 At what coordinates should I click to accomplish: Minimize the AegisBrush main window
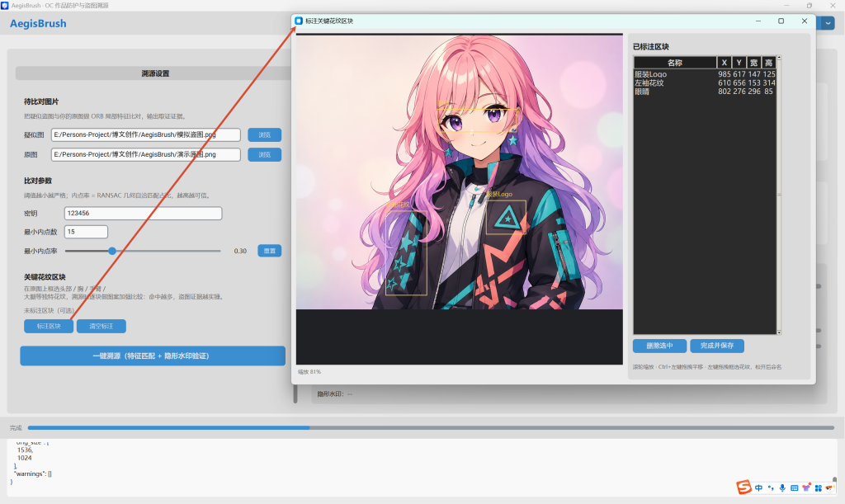tap(786, 6)
